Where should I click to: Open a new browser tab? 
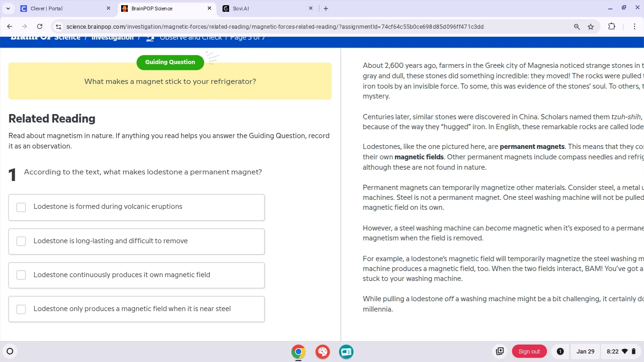click(x=326, y=8)
